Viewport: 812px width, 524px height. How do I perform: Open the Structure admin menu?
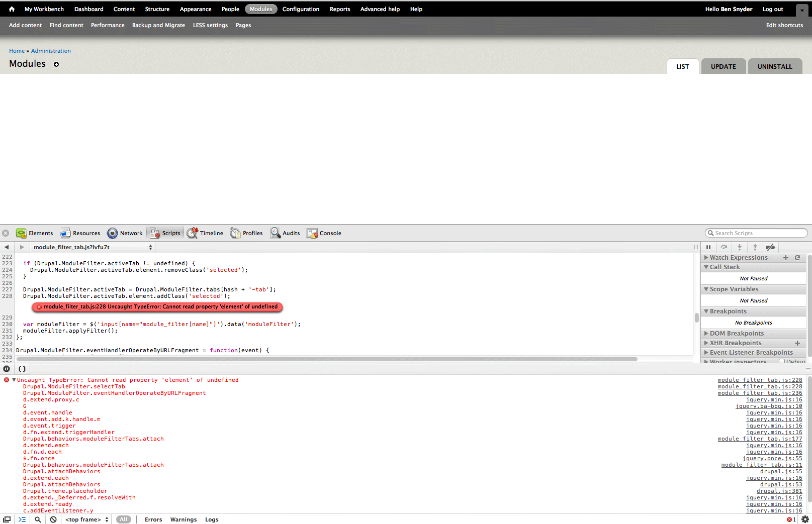point(157,9)
